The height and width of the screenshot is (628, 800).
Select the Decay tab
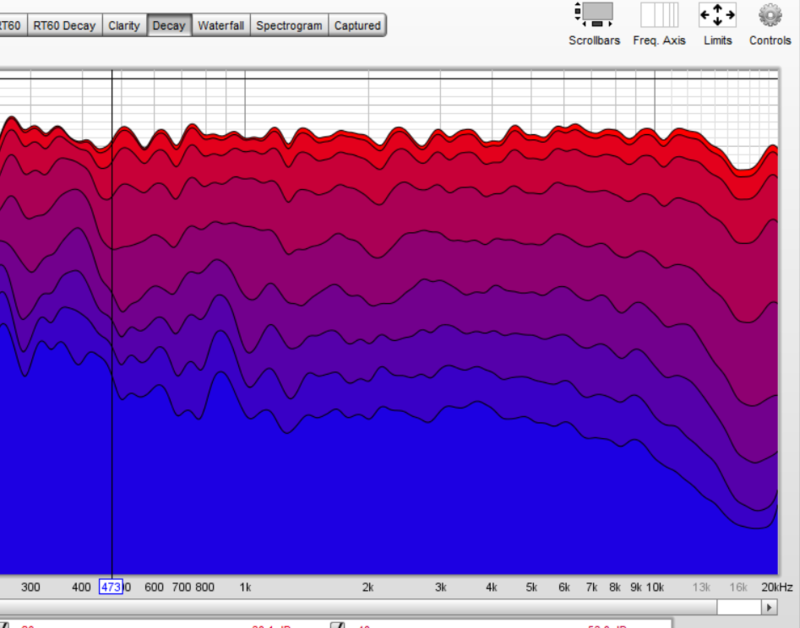[168, 25]
